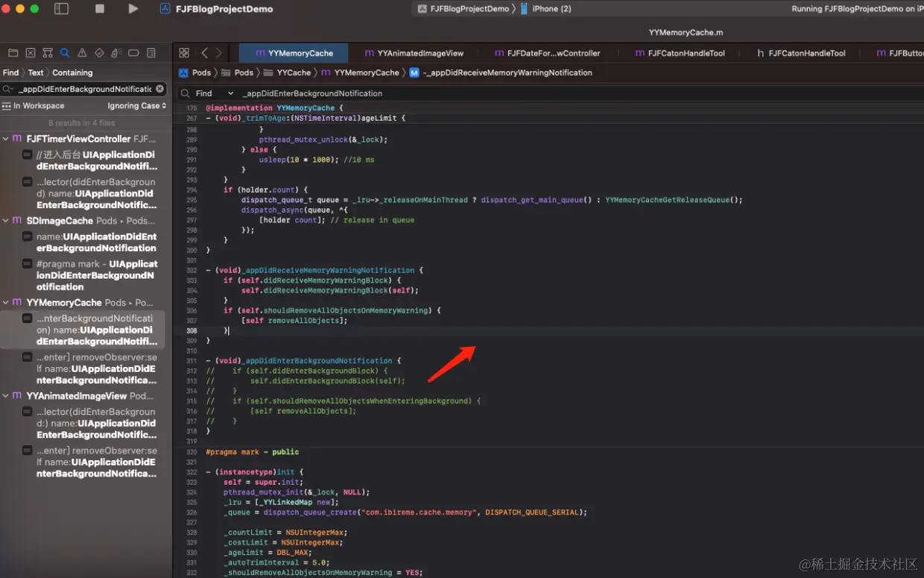This screenshot has width=924, height=578.
Task: Switch to the YYAnimatedImageView tab
Action: [x=414, y=53]
